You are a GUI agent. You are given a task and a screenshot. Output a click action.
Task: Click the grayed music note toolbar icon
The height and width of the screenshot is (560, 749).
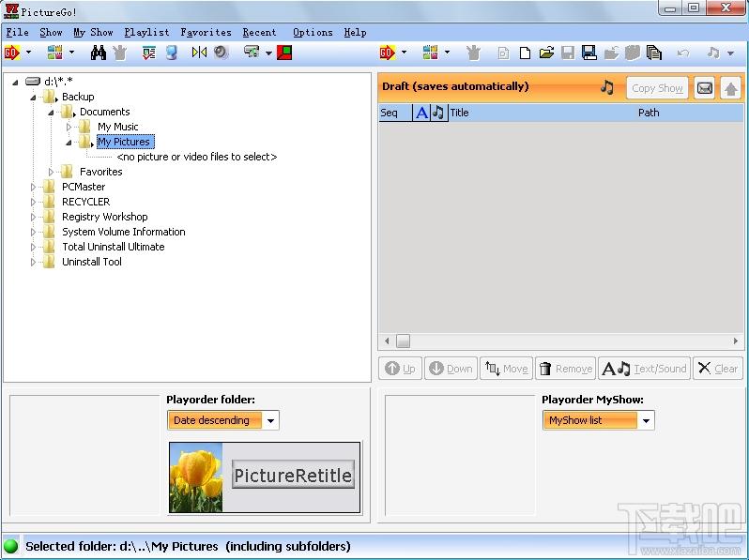click(x=713, y=53)
